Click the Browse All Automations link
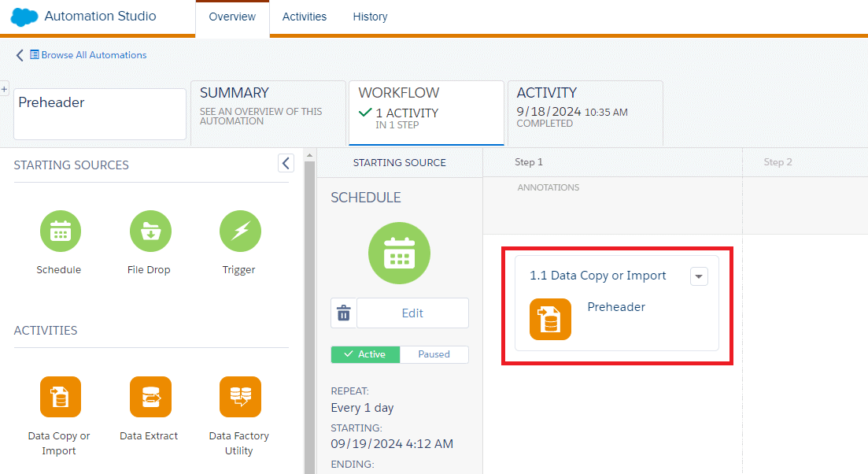868x474 pixels. coord(94,55)
